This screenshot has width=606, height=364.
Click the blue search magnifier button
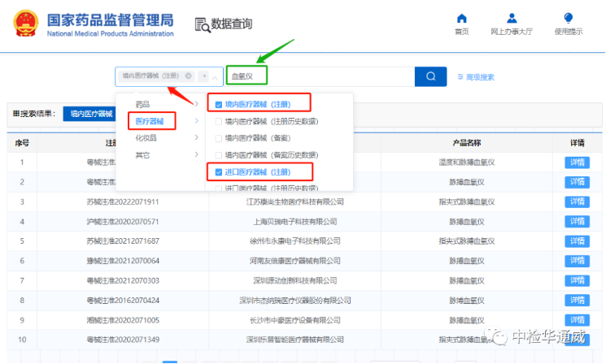click(430, 76)
